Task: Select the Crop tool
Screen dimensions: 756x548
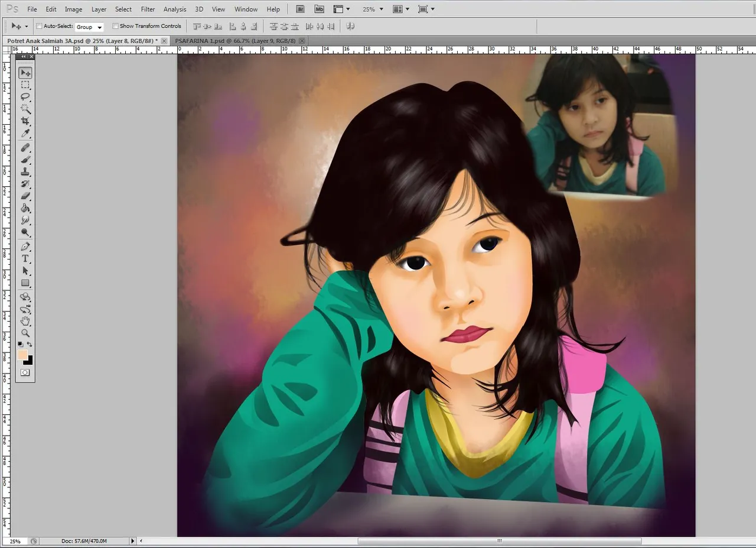Action: coord(25,121)
